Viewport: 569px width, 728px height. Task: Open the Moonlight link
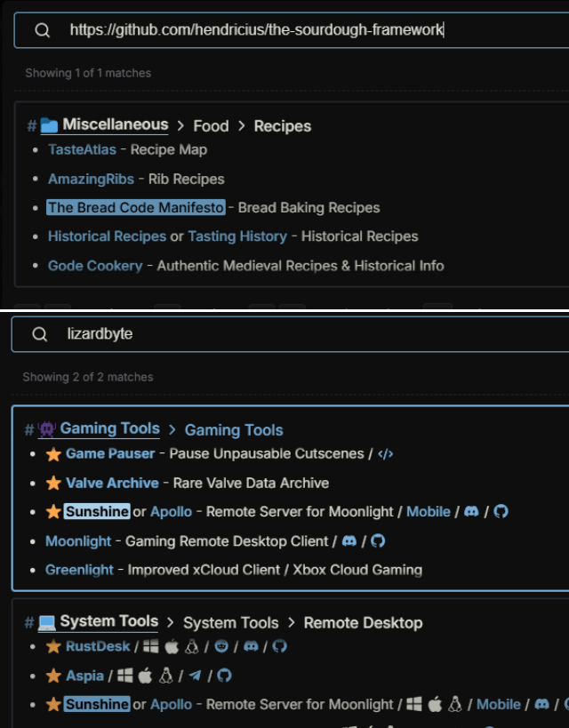78,541
